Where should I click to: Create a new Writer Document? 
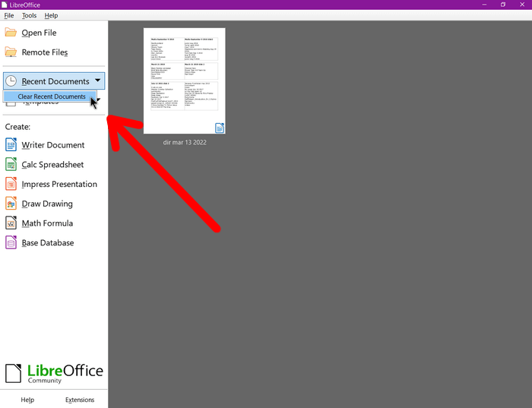(53, 145)
